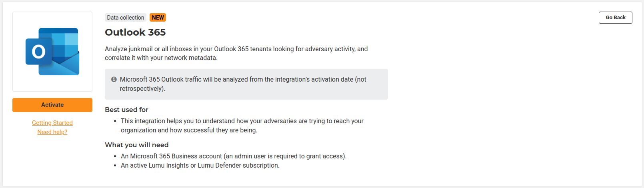Click the orange NEW badge
This screenshot has height=188, width=644.
(158, 18)
